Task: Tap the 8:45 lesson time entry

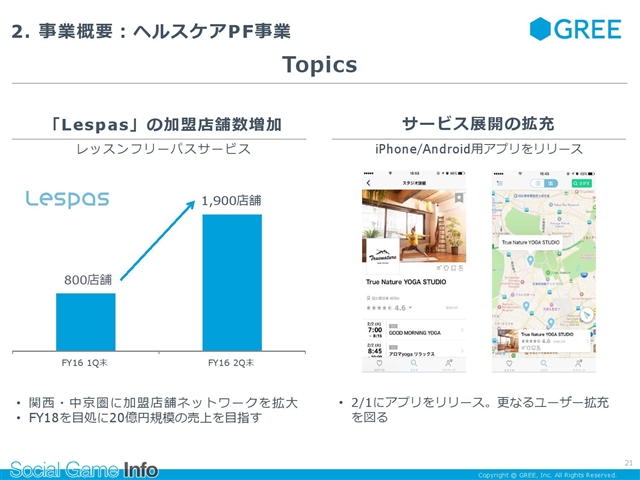Action: 375,351
